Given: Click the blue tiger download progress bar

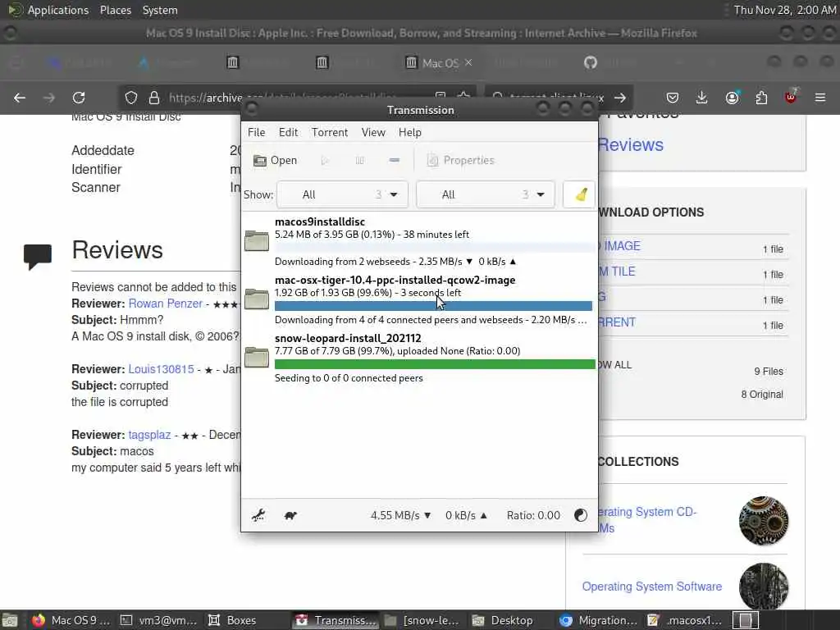Looking at the screenshot, I should (x=433, y=306).
